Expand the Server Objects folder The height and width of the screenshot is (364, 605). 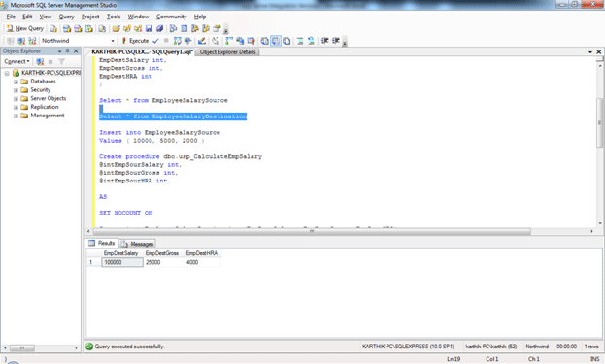pos(16,99)
